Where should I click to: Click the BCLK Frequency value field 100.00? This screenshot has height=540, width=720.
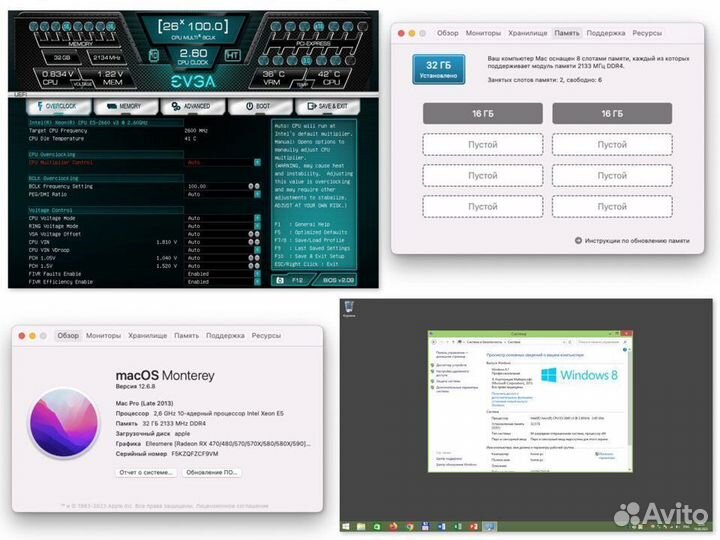pyautogui.click(x=216, y=186)
